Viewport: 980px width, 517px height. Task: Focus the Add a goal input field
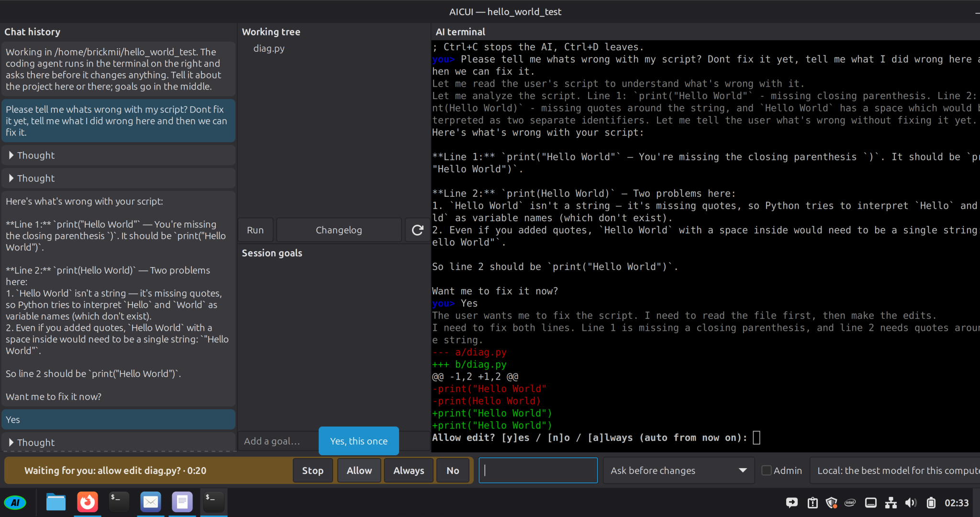click(278, 441)
